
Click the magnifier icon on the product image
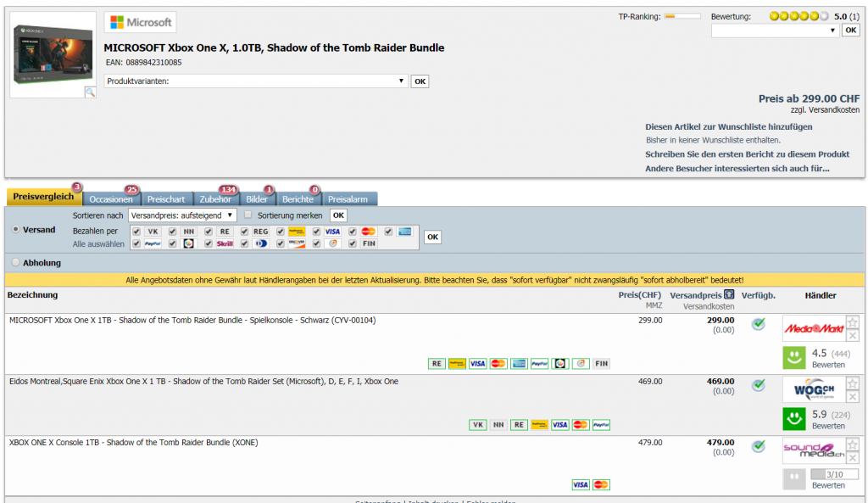(89, 92)
